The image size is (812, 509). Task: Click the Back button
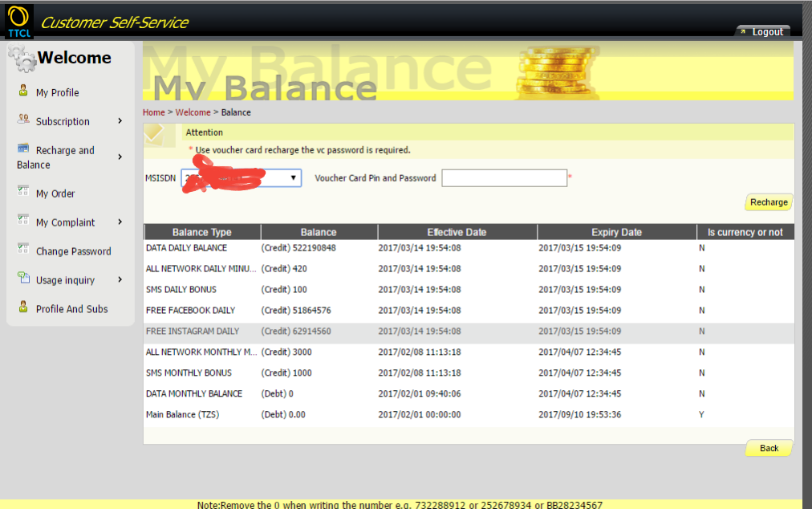[769, 448]
